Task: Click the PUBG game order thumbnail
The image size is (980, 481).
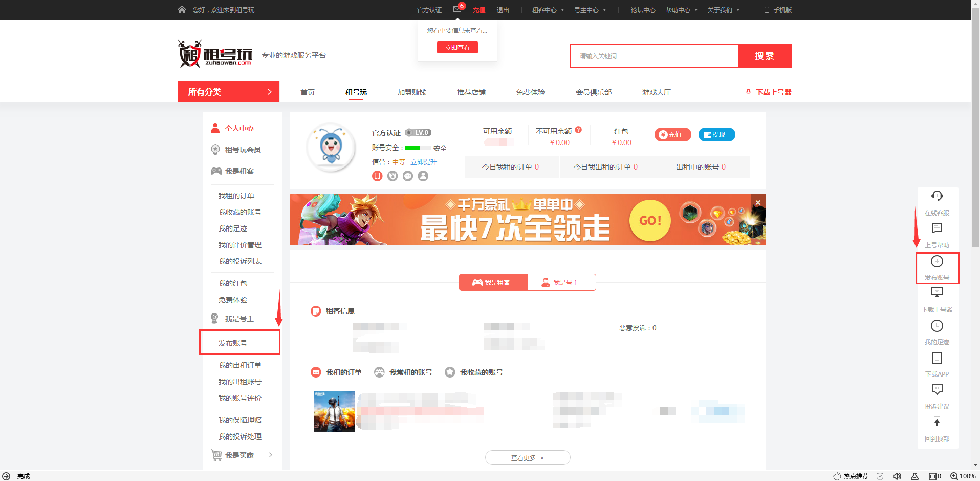Action: click(335, 411)
